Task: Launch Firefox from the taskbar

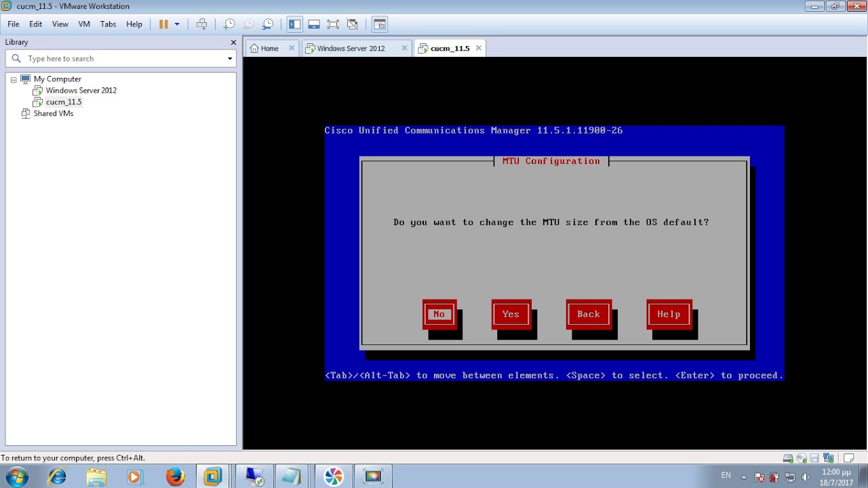Action: click(175, 476)
